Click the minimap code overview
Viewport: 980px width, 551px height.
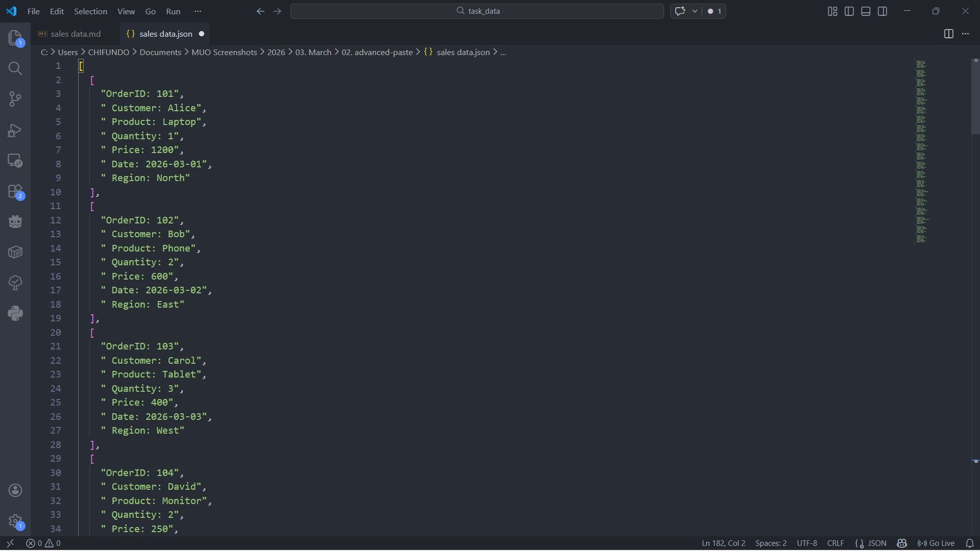pyautogui.click(x=921, y=151)
